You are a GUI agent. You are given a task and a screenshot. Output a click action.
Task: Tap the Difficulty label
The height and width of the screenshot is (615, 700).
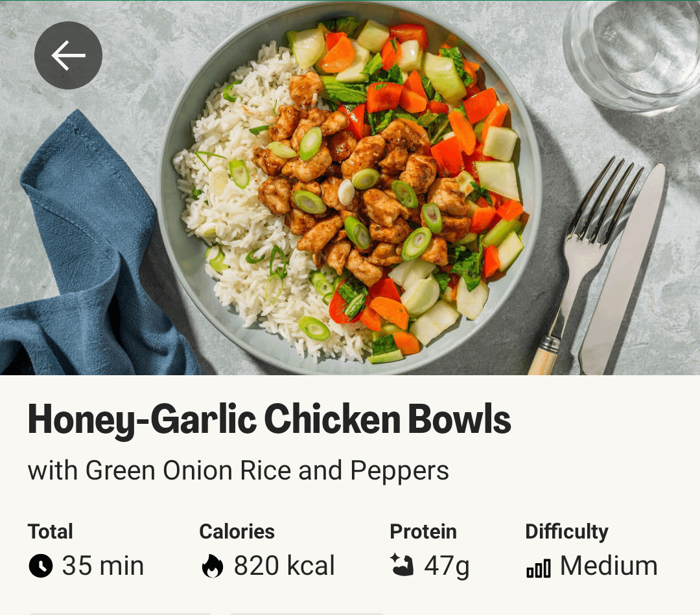(566, 532)
